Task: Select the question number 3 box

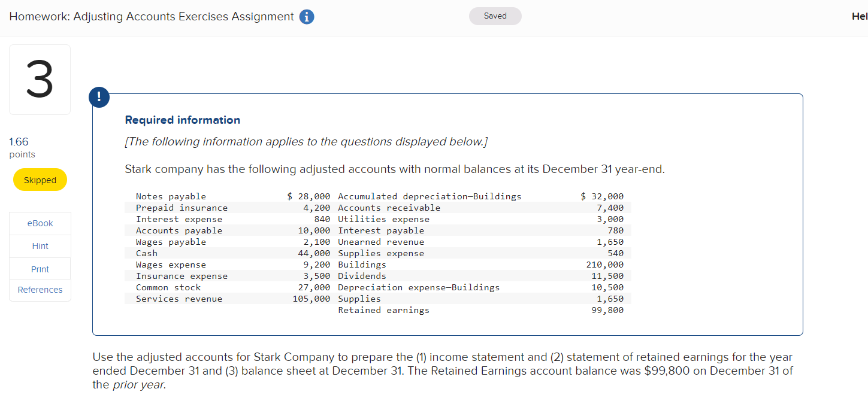Action: pyautogui.click(x=40, y=79)
